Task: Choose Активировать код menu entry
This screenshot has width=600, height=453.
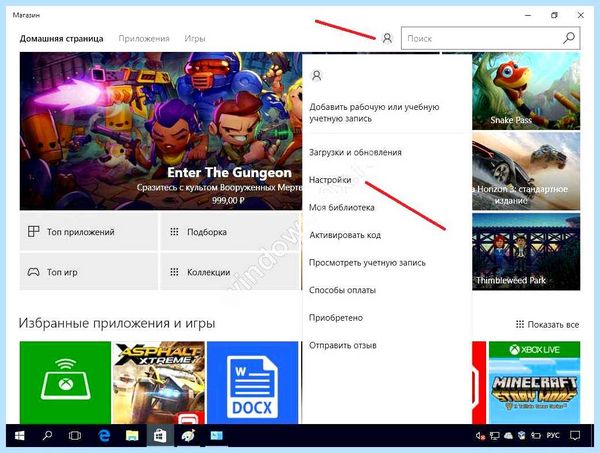Action: click(345, 235)
